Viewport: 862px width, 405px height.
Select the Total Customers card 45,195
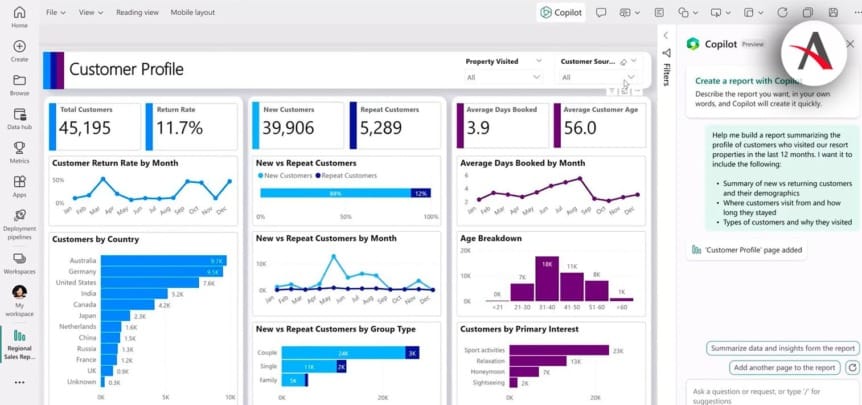click(95, 126)
